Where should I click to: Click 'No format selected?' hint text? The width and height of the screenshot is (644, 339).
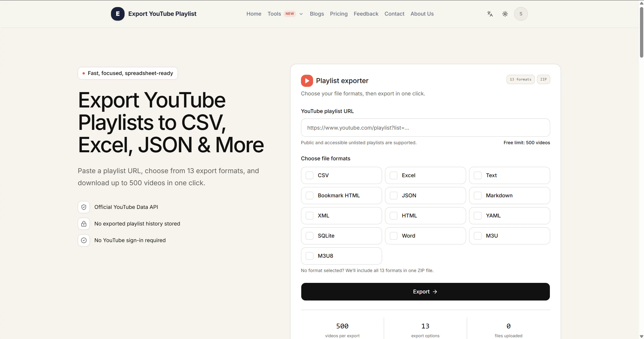click(x=367, y=271)
